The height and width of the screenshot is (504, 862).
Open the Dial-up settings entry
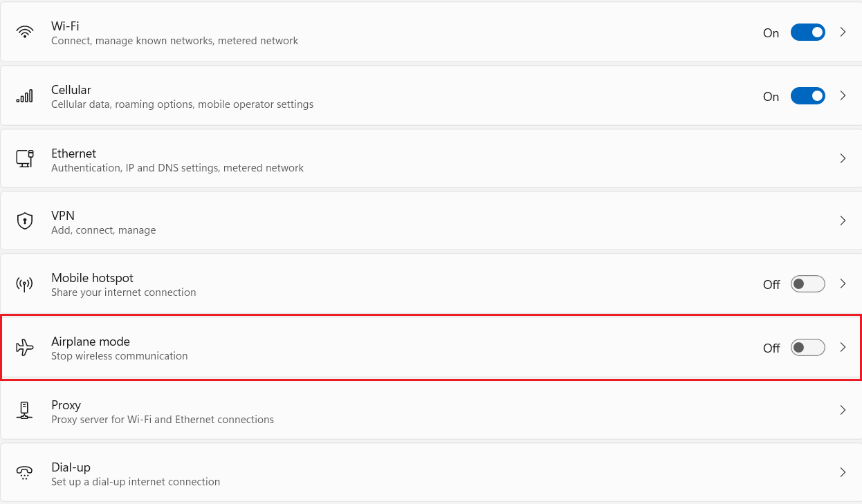tap(843, 473)
